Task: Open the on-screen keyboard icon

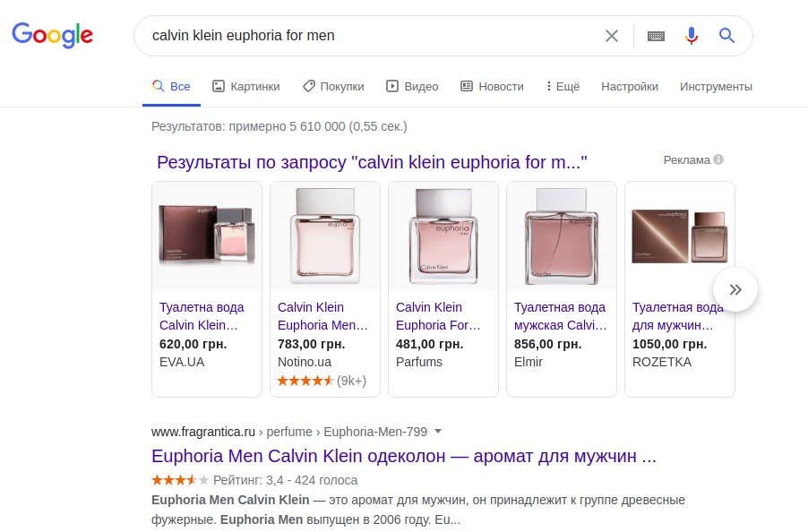Action: 657,36
